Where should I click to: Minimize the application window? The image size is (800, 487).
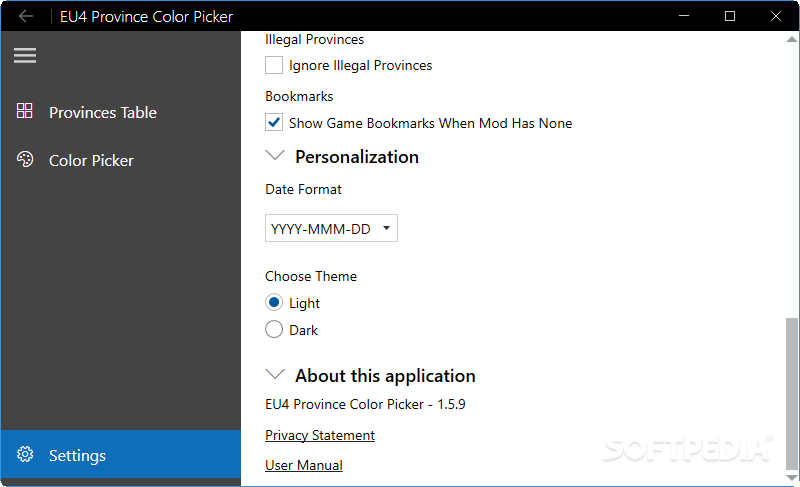point(684,16)
